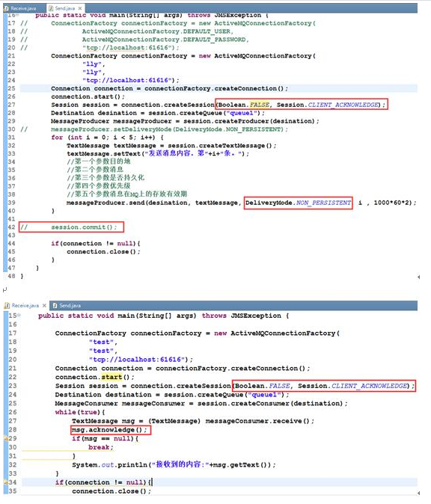Close the Send.java tab in top editor
The image size is (431, 504).
pos(80,8)
